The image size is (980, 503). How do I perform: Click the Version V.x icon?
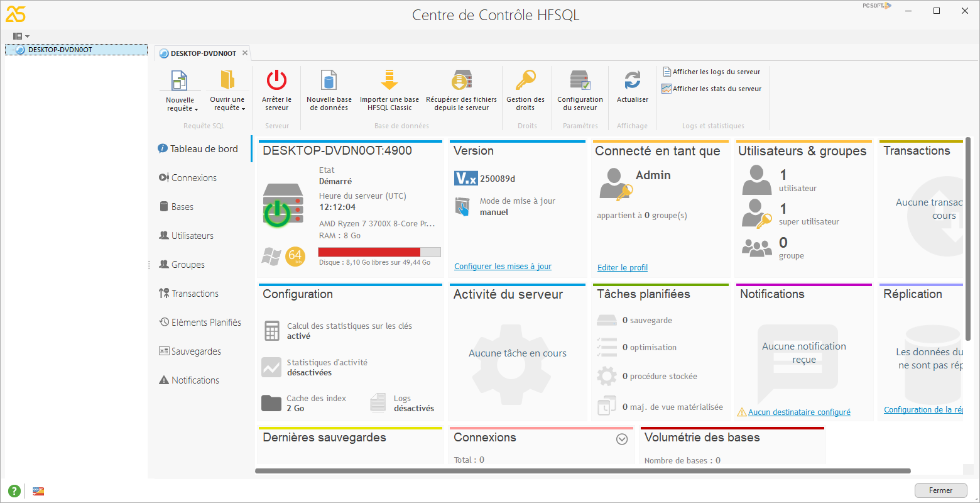pyautogui.click(x=465, y=179)
